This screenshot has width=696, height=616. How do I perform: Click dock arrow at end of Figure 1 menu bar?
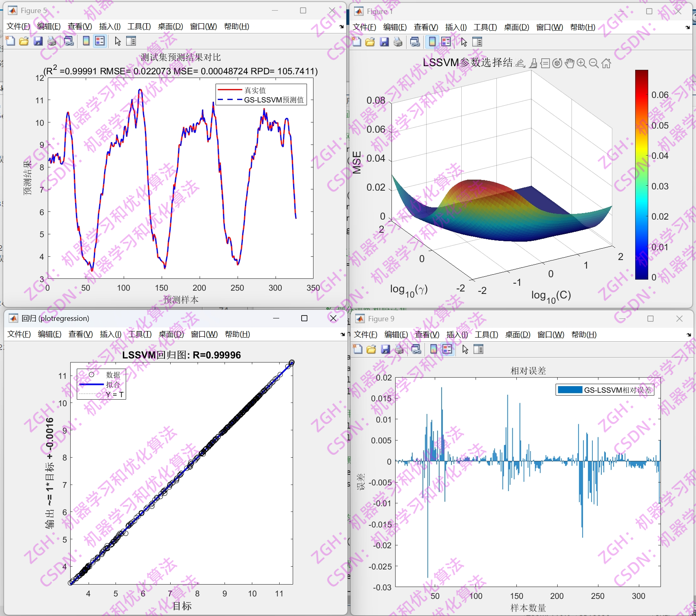coord(688,27)
